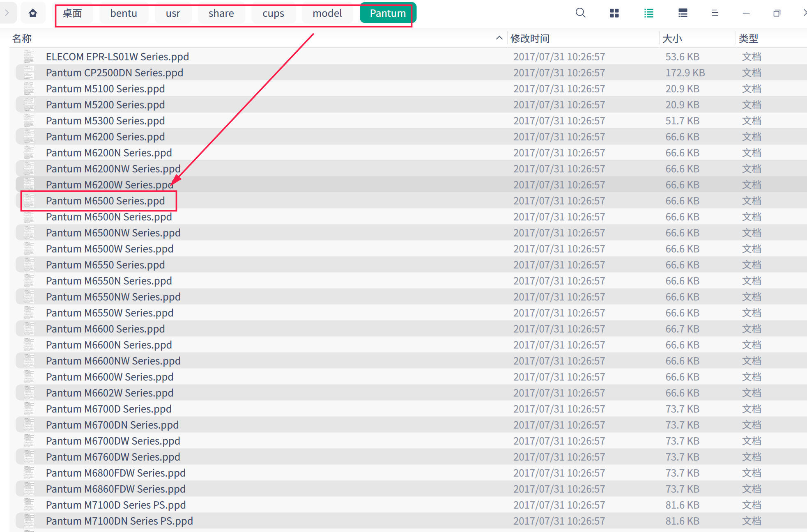Select ELECOM EPR-LS01W Series.ppd
This screenshot has height=532, width=807.
click(x=117, y=57)
